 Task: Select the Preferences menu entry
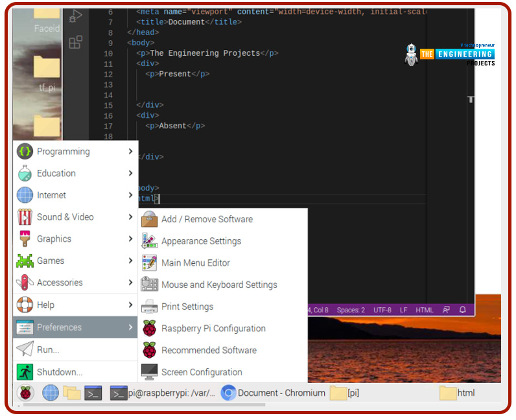tap(75, 327)
